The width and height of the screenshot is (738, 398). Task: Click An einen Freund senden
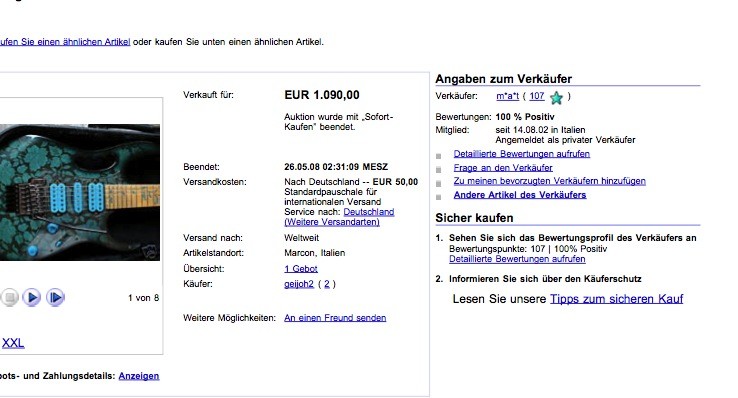pos(335,318)
